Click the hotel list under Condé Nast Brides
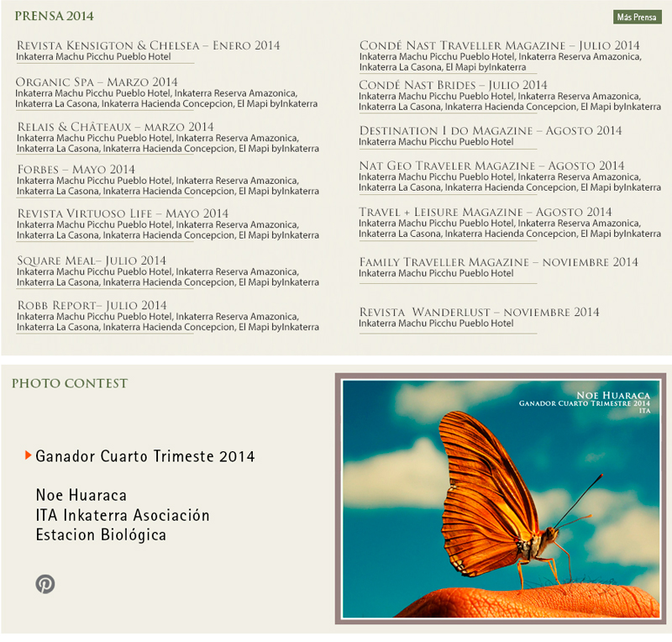This screenshot has width=672, height=642. 510,102
